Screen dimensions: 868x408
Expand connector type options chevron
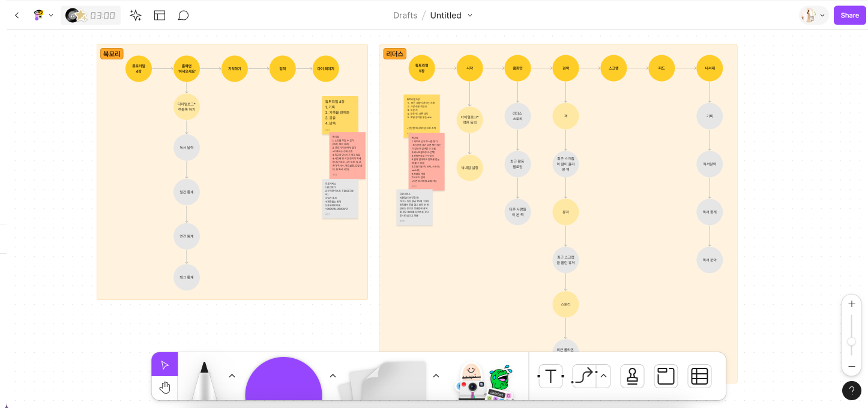[604, 376]
